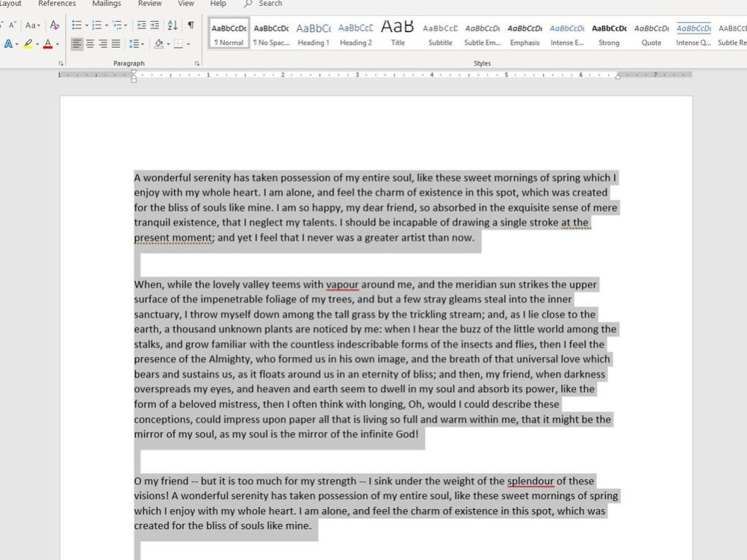Open Font dialog launcher
This screenshot has height=560, width=747.
(61, 63)
